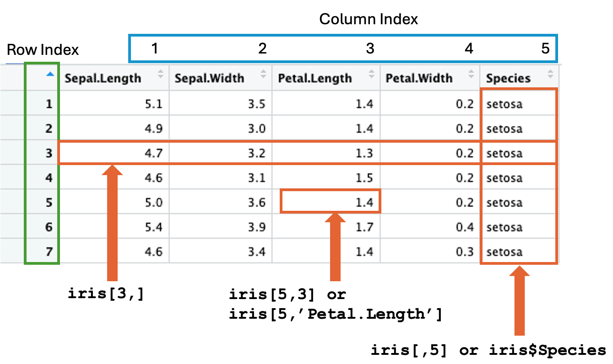Click the column index number 3 in blue box
The width and height of the screenshot is (613, 364).
click(x=370, y=48)
